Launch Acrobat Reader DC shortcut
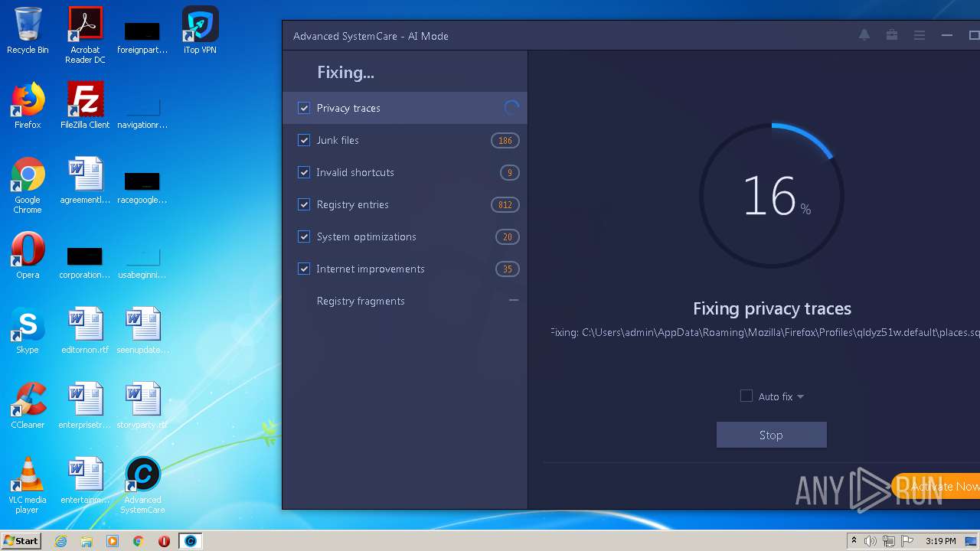The image size is (980, 551). [x=85, y=34]
